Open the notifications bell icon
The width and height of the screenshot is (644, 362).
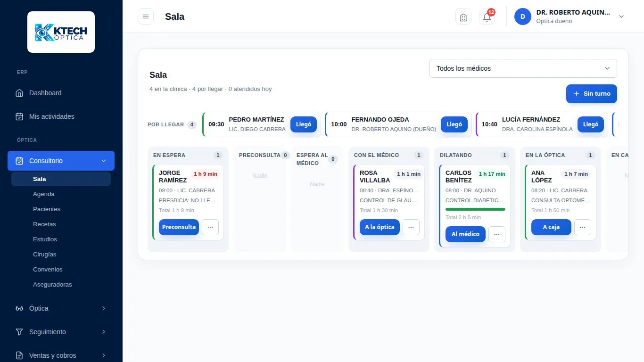tap(487, 17)
